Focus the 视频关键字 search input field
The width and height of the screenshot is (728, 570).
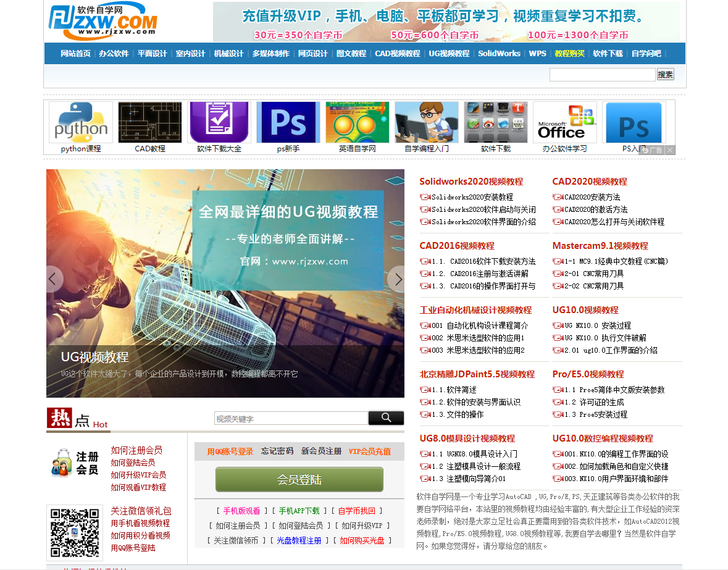point(290,419)
